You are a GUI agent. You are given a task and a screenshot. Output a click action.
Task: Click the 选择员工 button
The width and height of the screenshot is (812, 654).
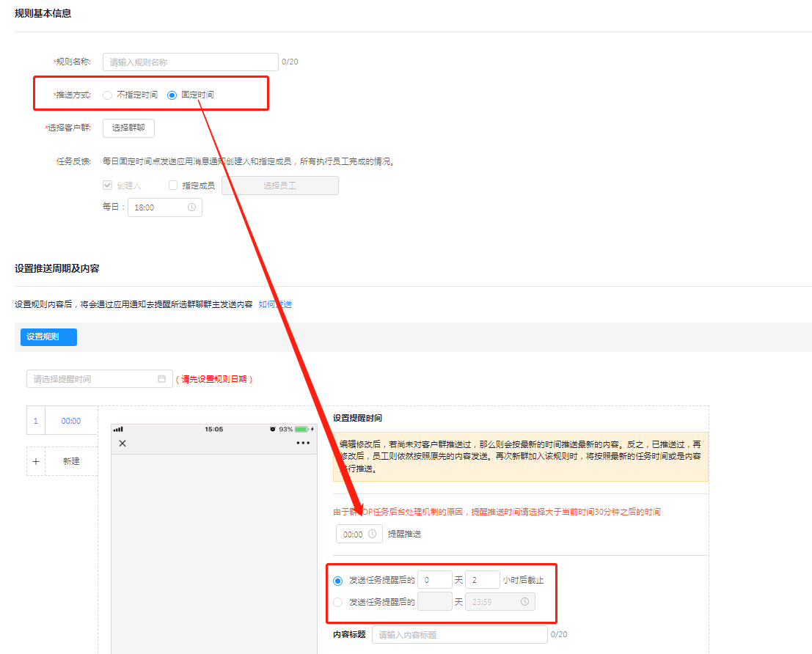tap(279, 185)
